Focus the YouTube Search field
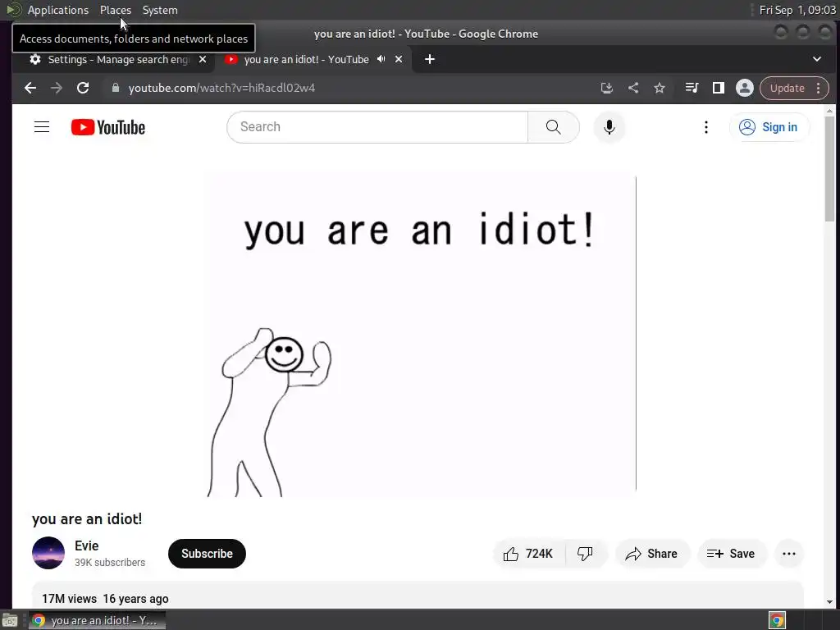The image size is (840, 630). 377,127
